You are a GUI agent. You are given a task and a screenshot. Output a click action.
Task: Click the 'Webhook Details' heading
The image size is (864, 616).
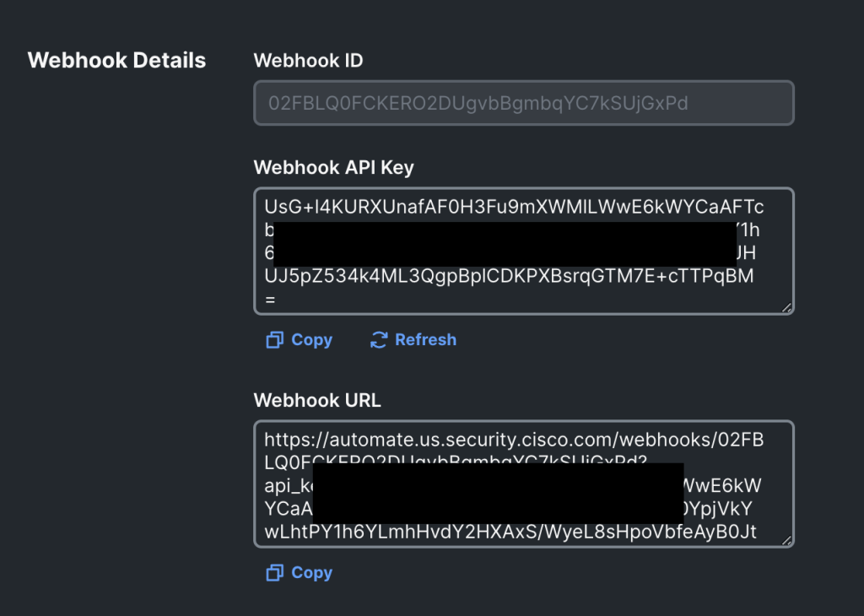tap(116, 60)
